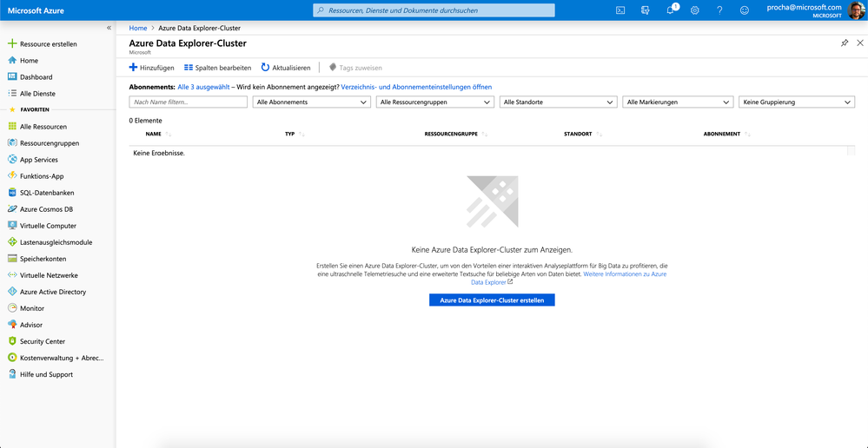This screenshot has width=868, height=448.
Task: Click Hinzufügen in the toolbar
Action: (152, 68)
